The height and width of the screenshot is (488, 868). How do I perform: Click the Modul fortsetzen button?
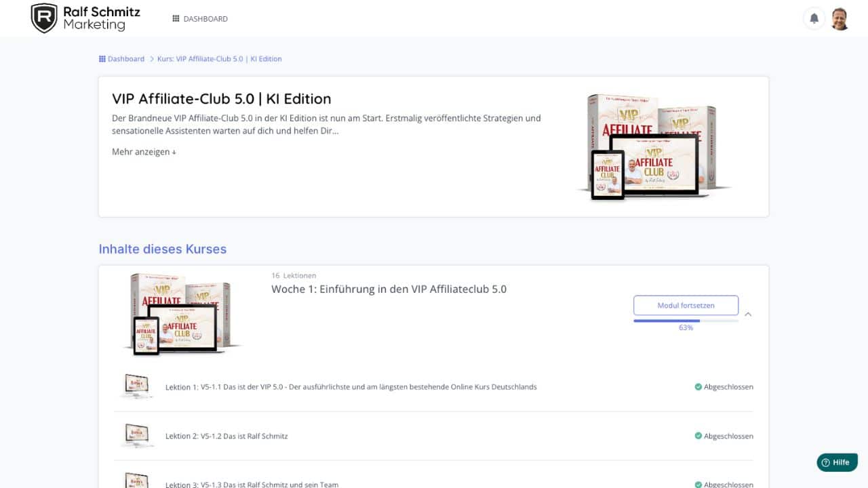click(686, 306)
